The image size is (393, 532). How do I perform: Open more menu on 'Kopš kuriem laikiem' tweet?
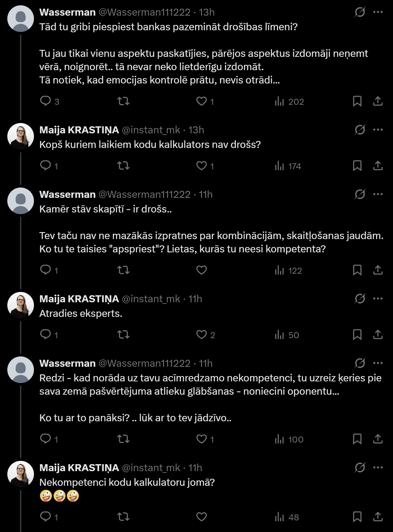pos(378,130)
